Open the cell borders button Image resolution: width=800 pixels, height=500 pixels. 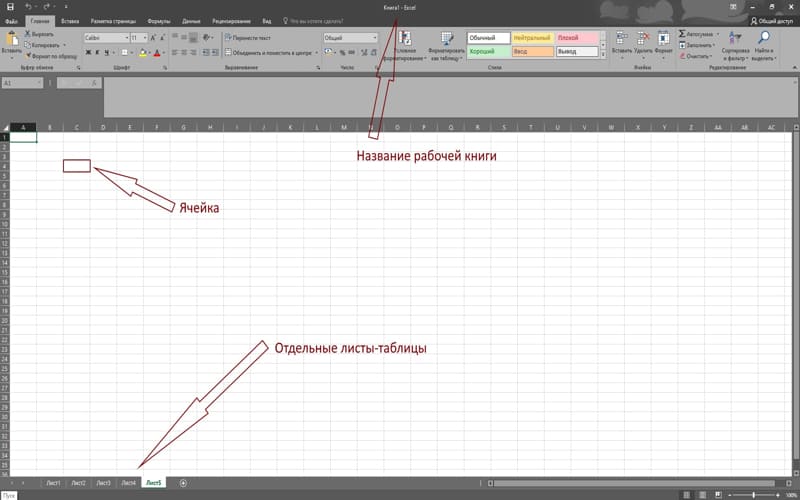pyautogui.click(x=124, y=53)
